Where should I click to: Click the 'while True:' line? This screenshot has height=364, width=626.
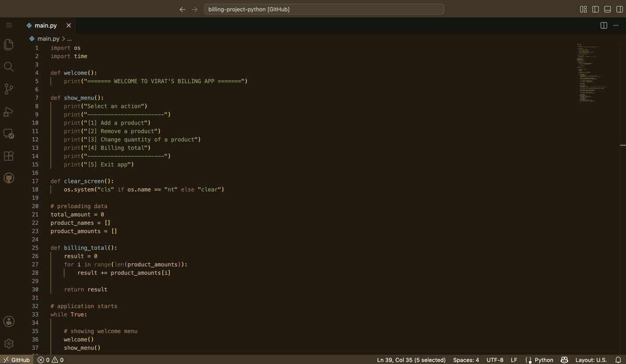[69, 314]
